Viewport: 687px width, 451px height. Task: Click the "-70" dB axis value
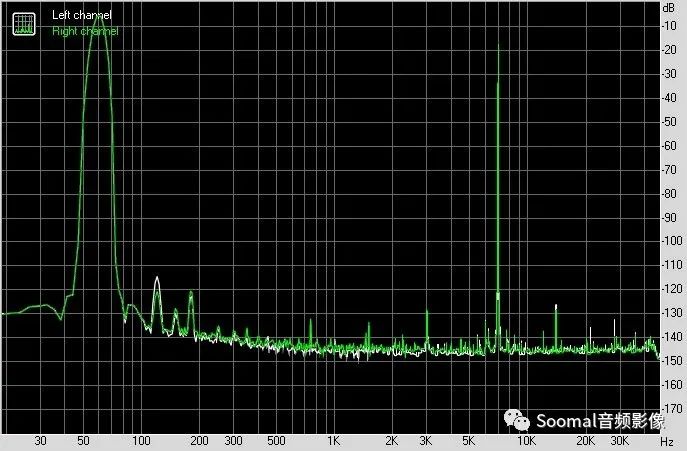pyautogui.click(x=669, y=169)
